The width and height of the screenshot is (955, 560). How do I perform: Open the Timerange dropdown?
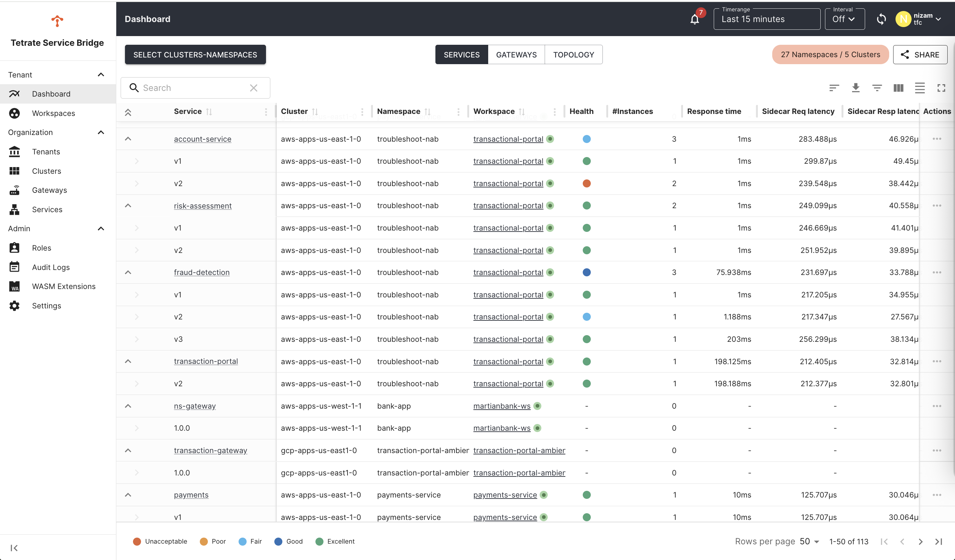click(767, 19)
